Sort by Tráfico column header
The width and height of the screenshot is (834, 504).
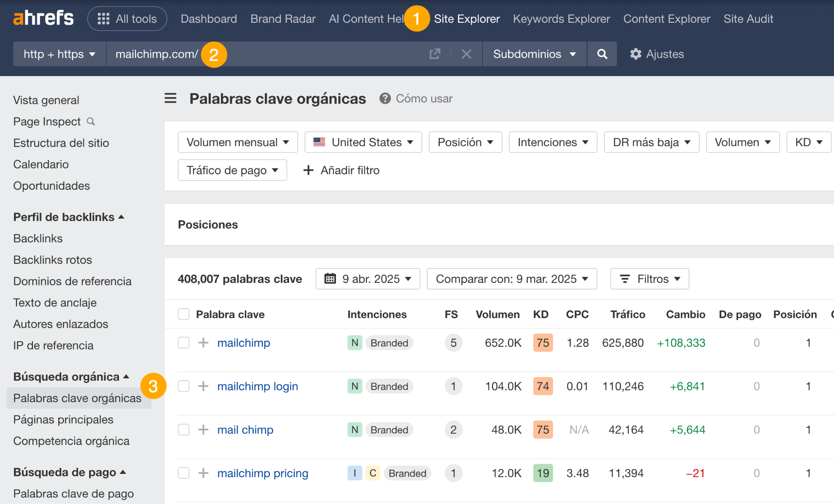(628, 314)
